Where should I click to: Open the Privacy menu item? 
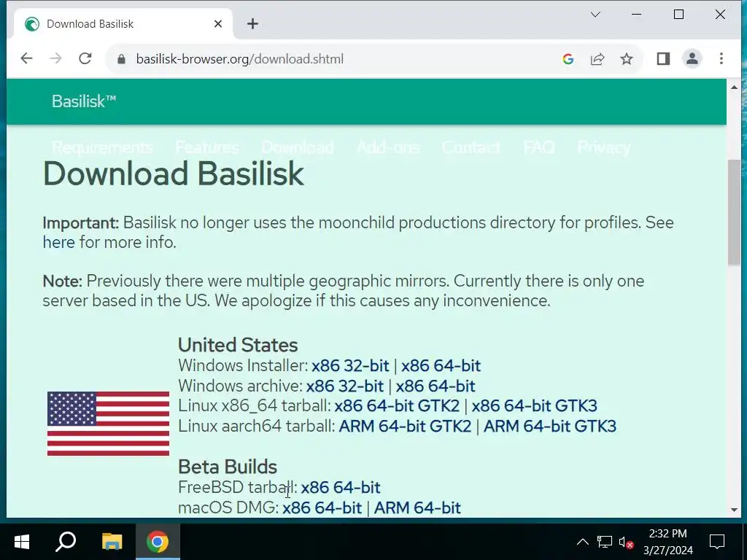[603, 147]
